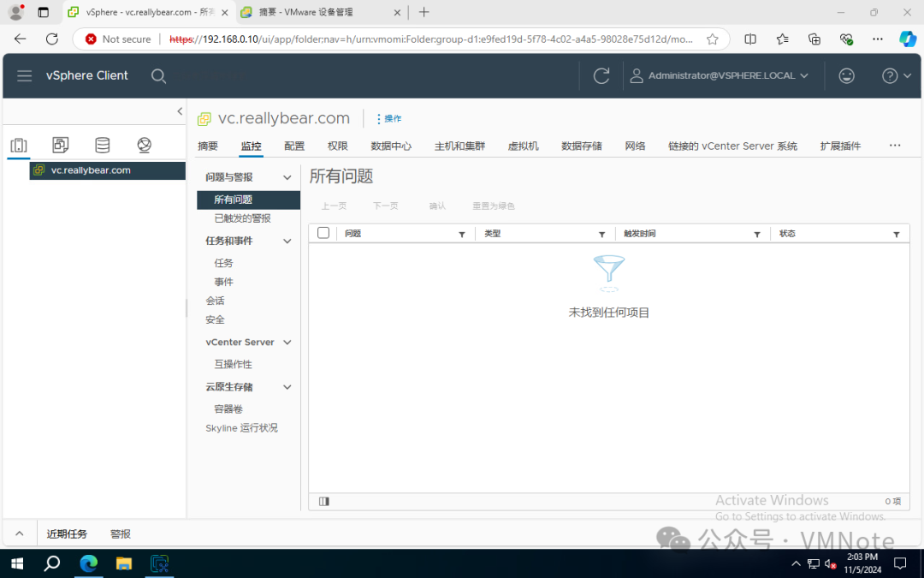Switch to VMware 设备管理 browser tab

click(x=321, y=12)
